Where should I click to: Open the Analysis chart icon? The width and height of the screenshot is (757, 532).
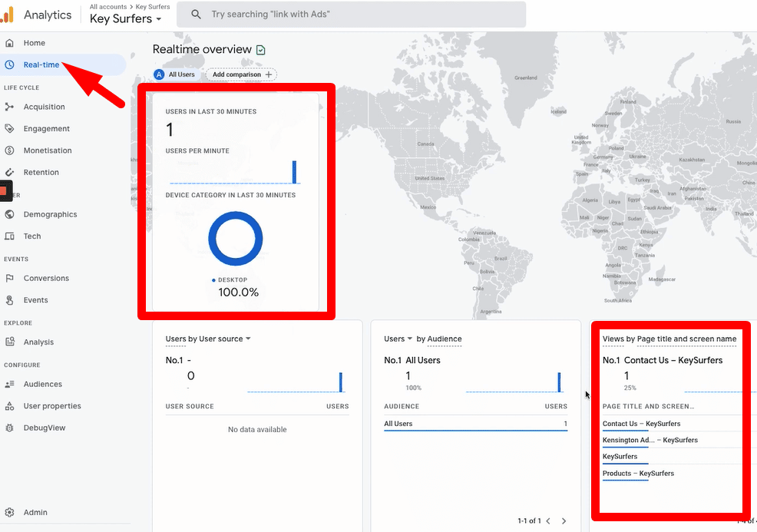(9, 342)
